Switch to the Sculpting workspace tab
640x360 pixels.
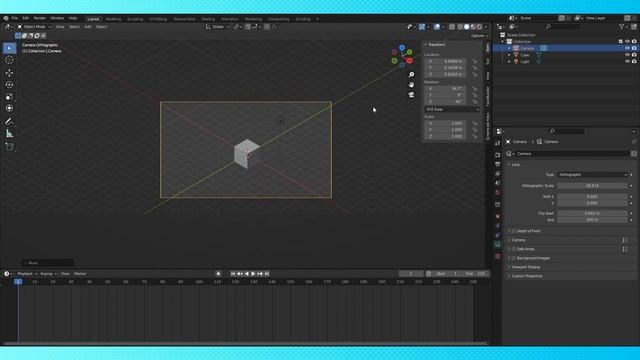(x=135, y=19)
